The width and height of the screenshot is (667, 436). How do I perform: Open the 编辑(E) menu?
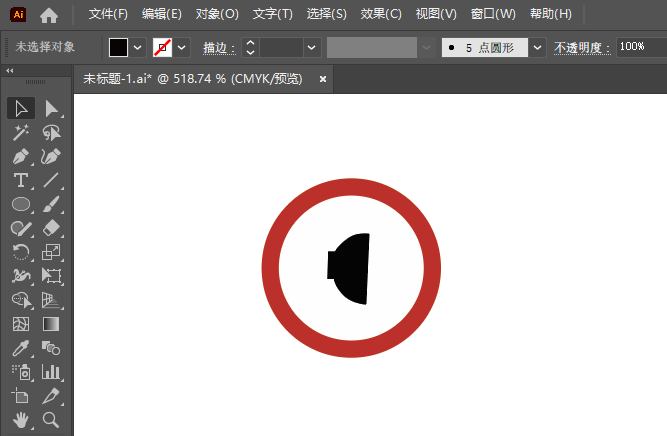(x=162, y=14)
